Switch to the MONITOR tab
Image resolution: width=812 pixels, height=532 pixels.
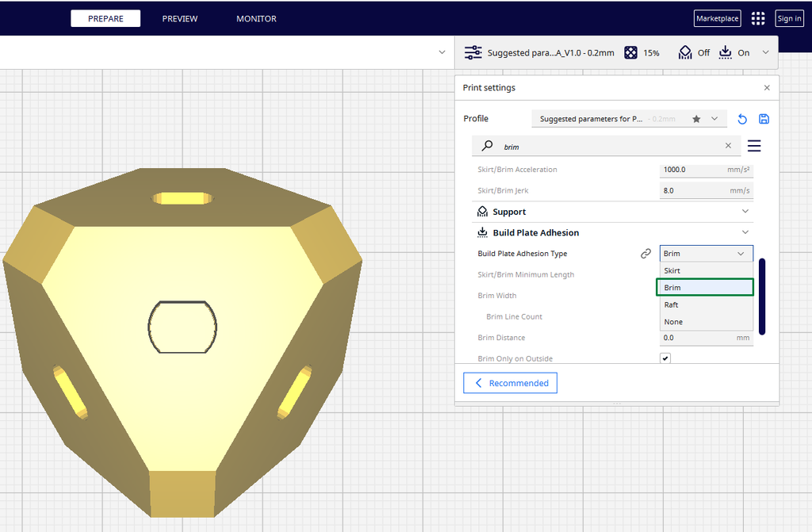click(x=255, y=18)
